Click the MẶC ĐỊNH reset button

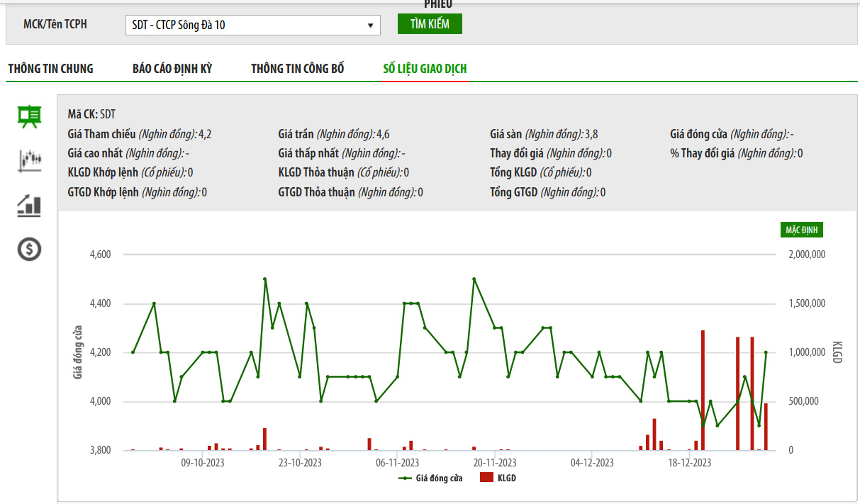(801, 230)
